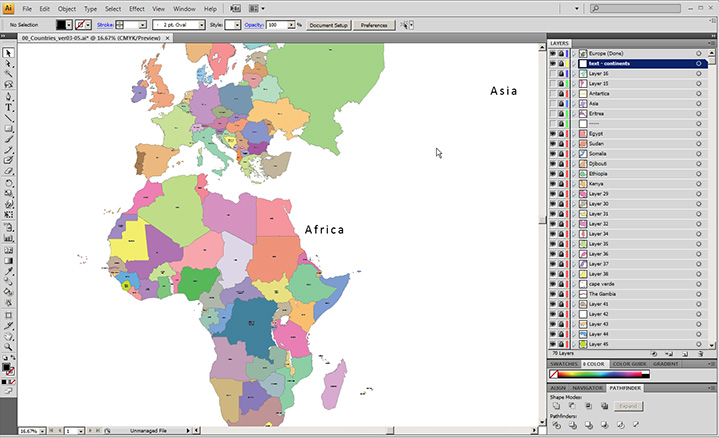The width and height of the screenshot is (719, 438).
Task: Hide the Egypt layer using its eye icon
Action: coord(552,133)
